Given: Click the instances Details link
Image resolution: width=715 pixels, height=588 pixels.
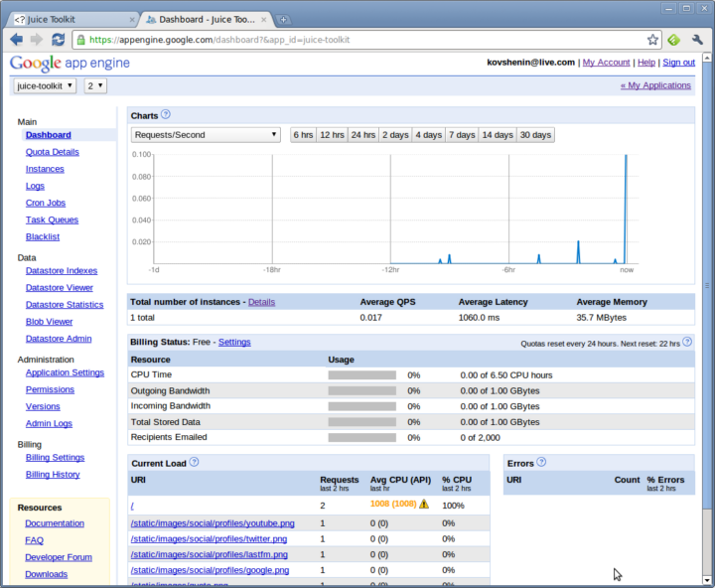Looking at the screenshot, I should click(261, 302).
